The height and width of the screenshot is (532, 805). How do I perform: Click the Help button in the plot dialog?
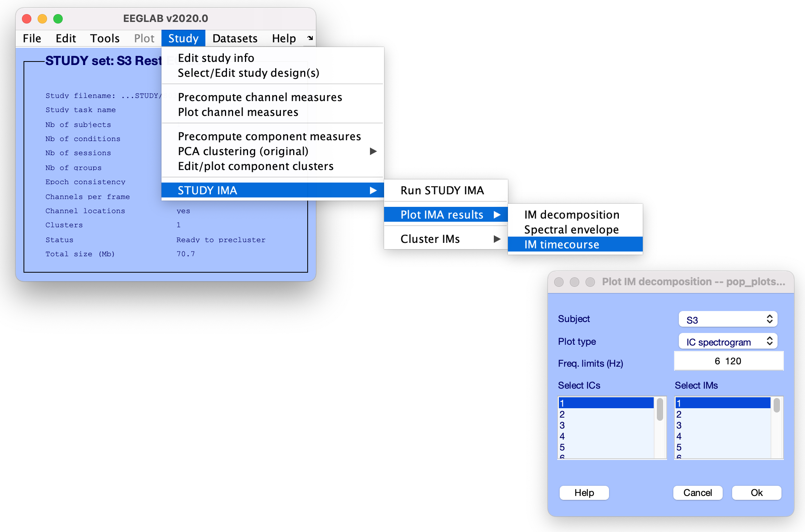(x=584, y=492)
